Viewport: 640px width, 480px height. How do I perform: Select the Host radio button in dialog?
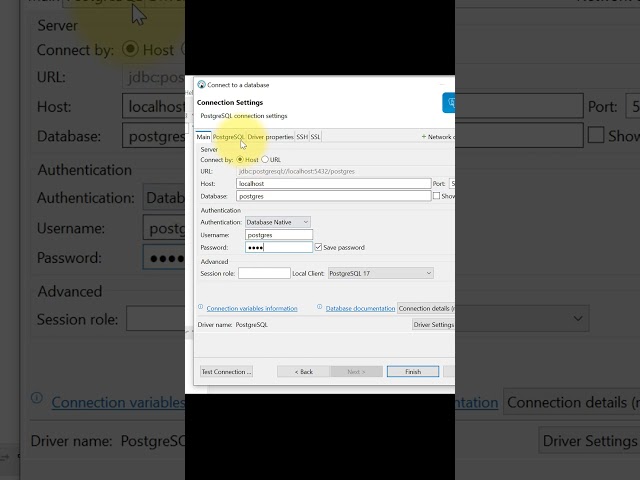[240, 159]
